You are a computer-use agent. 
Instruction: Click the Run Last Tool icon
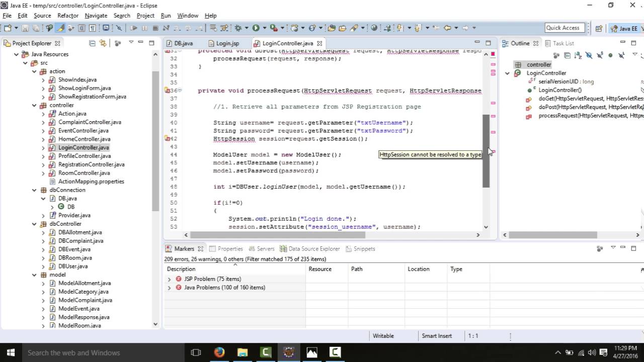coord(273,28)
